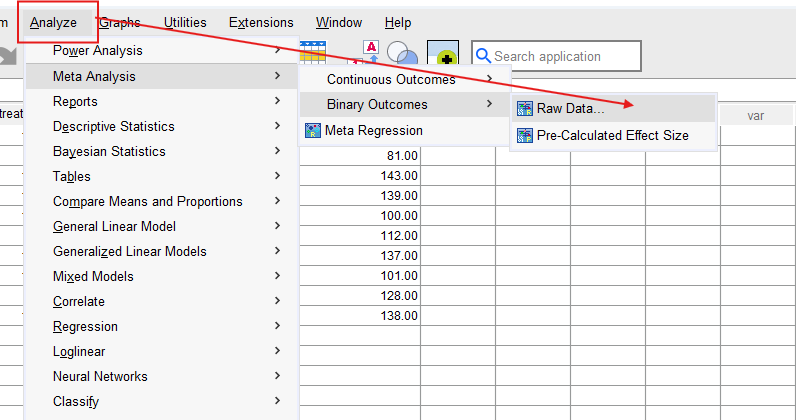Click the Meta Regression icon

[313, 130]
